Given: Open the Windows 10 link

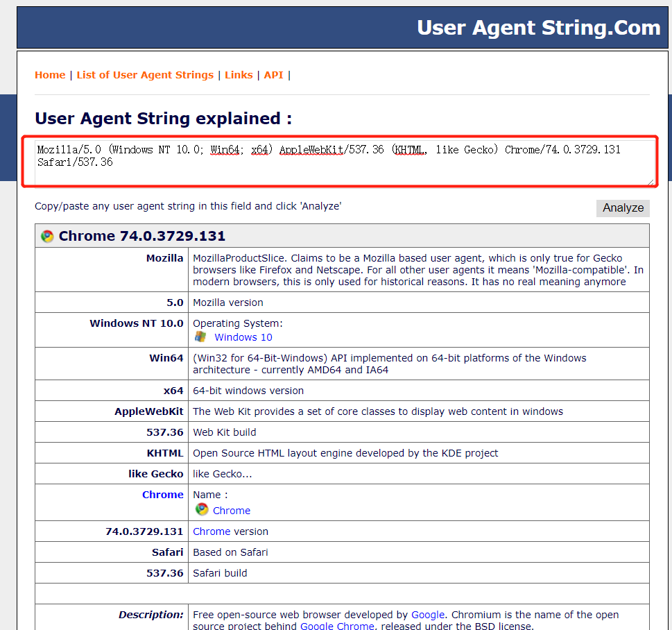Looking at the screenshot, I should 243,338.
